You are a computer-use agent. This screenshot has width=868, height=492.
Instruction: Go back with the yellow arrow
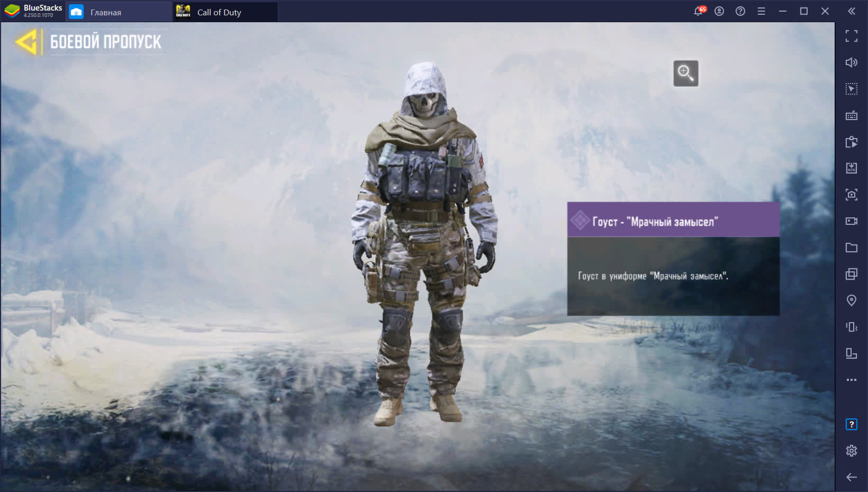pyautogui.click(x=26, y=42)
